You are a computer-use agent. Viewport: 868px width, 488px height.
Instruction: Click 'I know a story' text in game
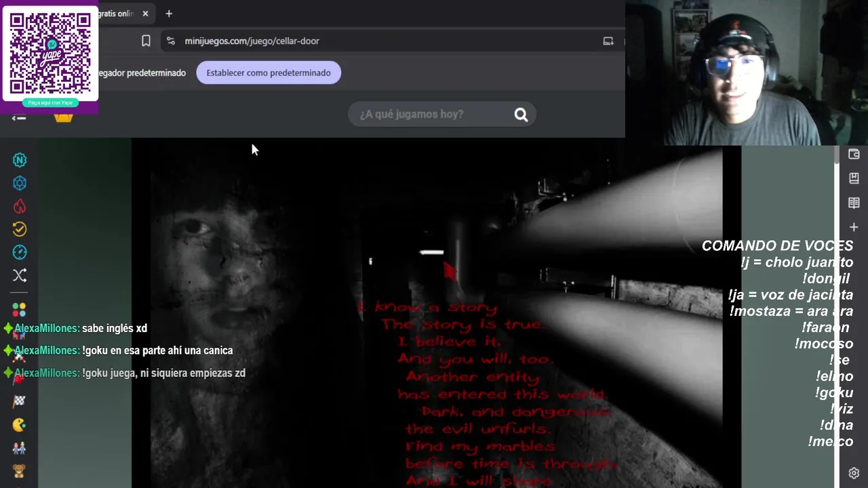coord(429,308)
